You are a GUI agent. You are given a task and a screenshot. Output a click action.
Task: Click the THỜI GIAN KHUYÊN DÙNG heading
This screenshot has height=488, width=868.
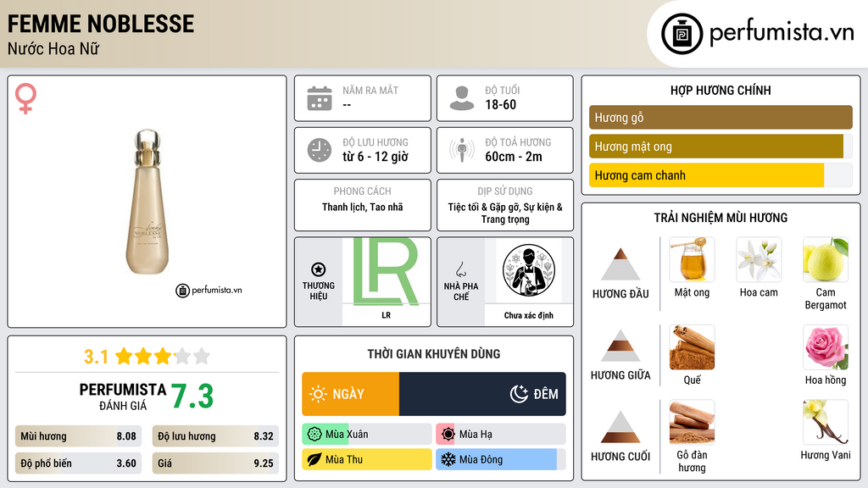434,353
